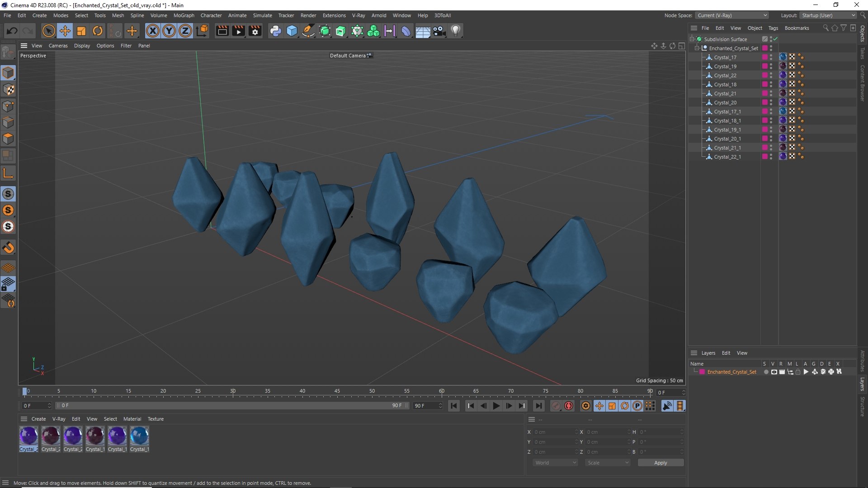The height and width of the screenshot is (488, 868).
Task: Click the Floor grid icon
Action: pos(423,31)
